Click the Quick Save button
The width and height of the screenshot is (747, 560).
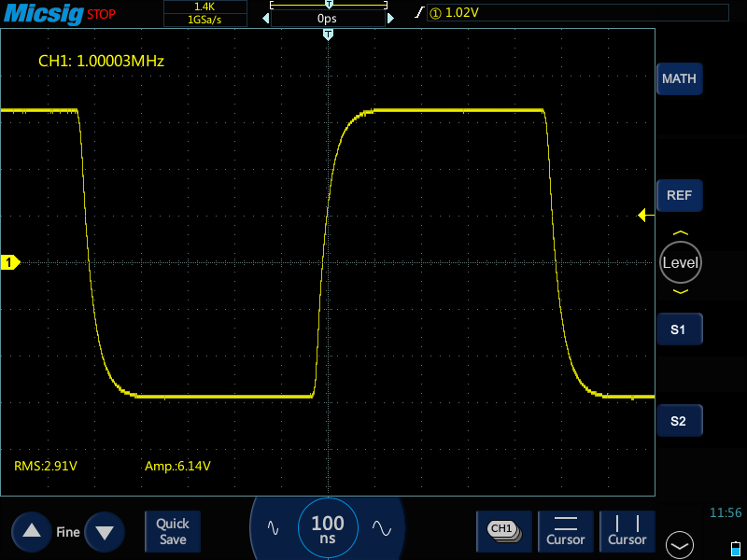[x=173, y=532]
